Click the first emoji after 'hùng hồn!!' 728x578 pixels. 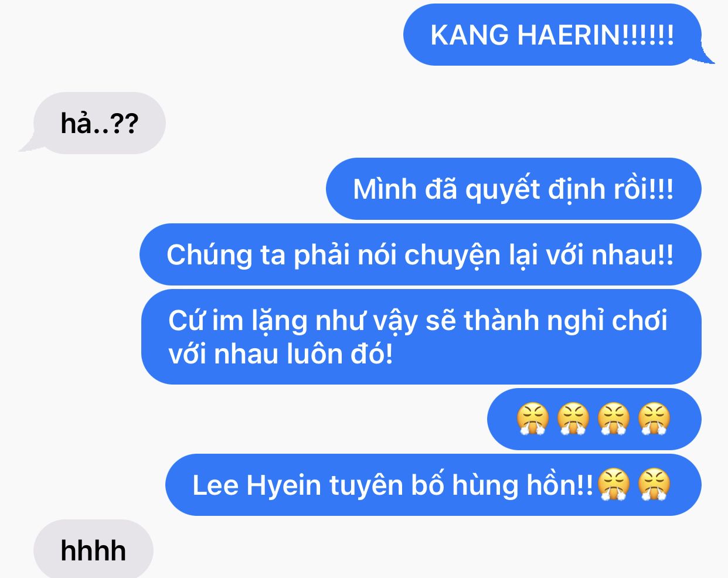point(614,485)
